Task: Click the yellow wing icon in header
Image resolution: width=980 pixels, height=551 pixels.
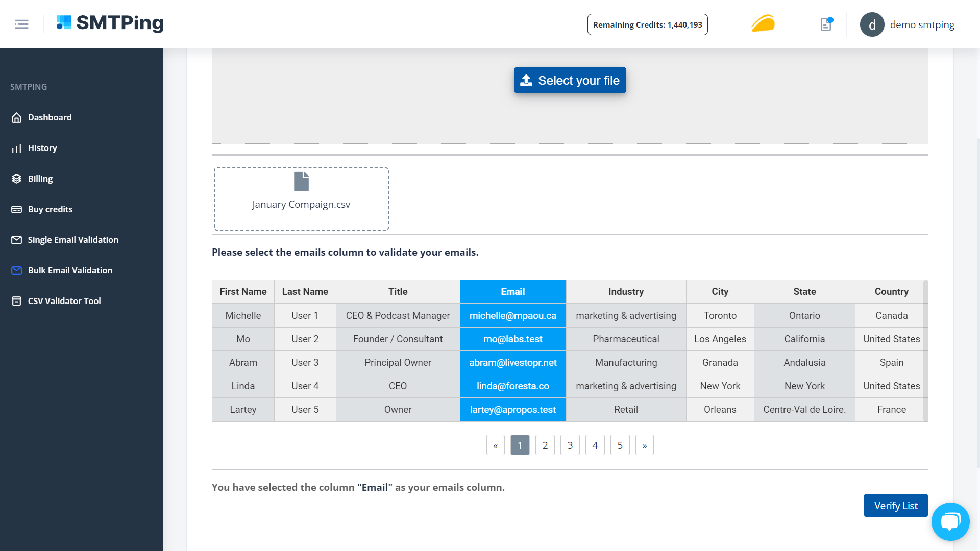Action: (x=763, y=24)
